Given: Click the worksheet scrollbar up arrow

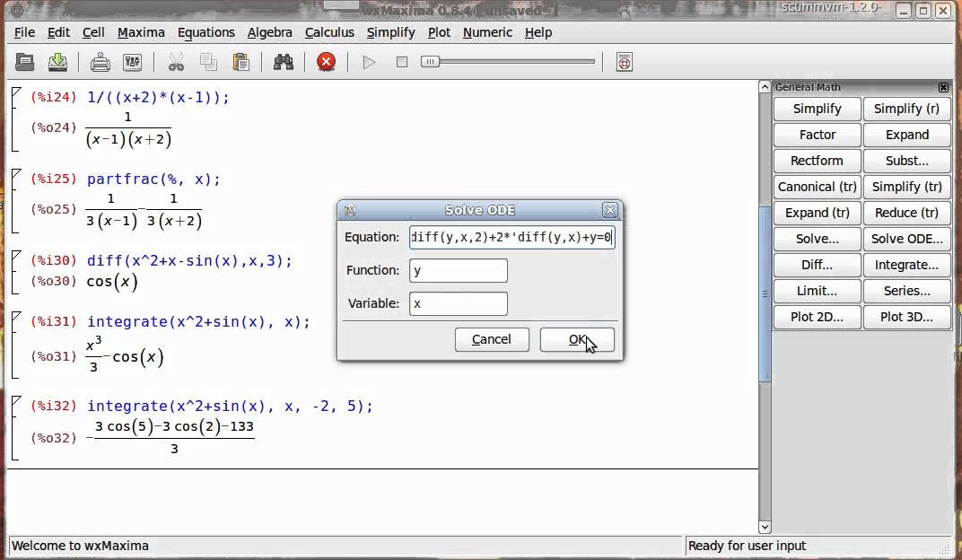Looking at the screenshot, I should click(765, 87).
